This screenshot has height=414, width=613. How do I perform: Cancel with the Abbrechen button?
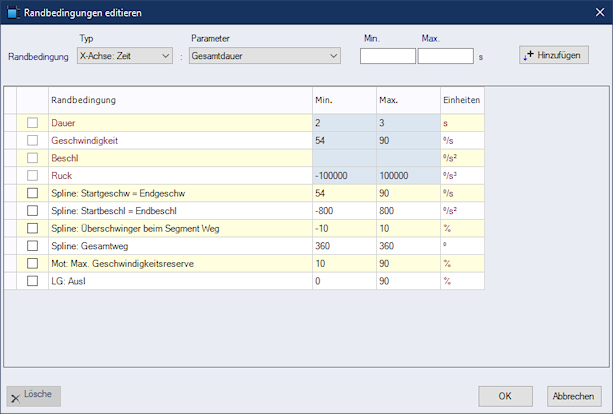coord(574,395)
